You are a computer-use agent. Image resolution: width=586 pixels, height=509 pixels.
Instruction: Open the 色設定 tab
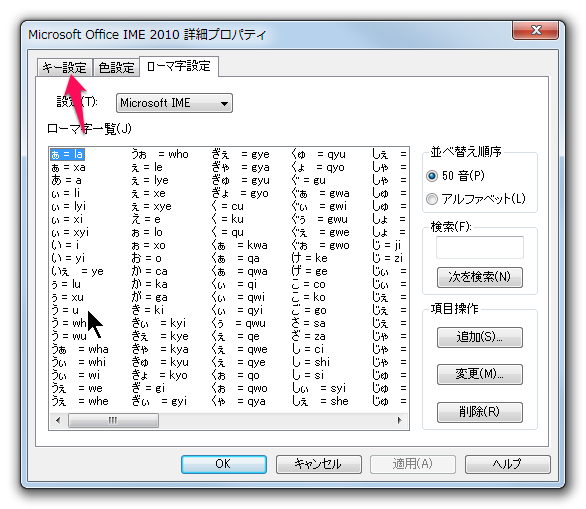point(116,68)
